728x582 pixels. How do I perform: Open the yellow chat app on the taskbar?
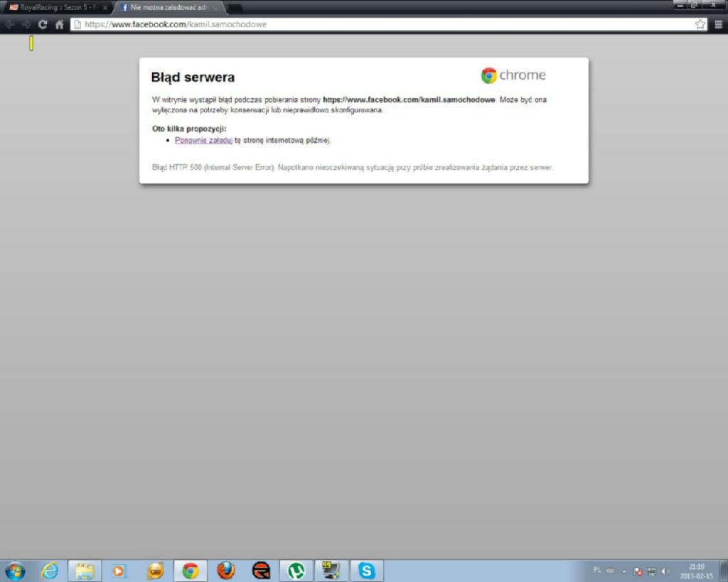pos(155,571)
